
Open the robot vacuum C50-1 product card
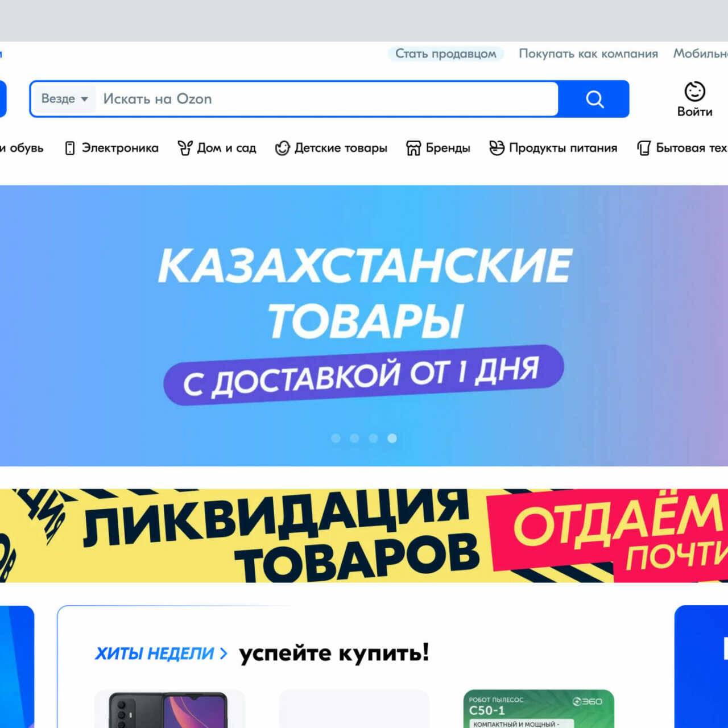click(539, 709)
